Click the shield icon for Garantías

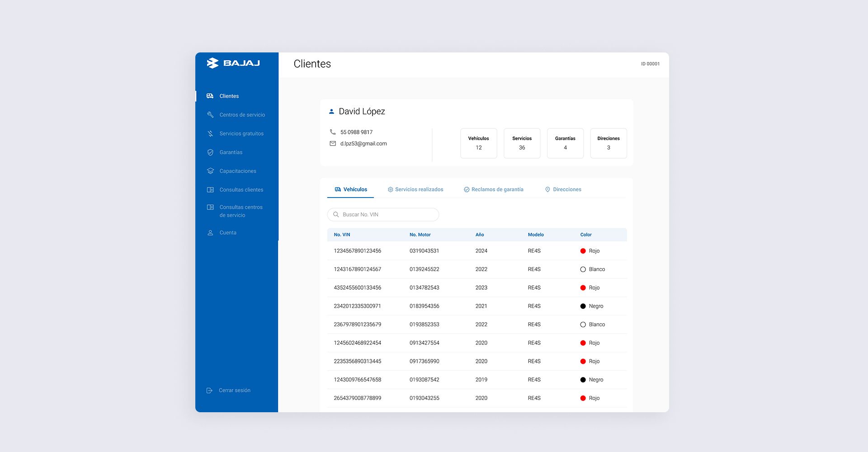(x=210, y=152)
